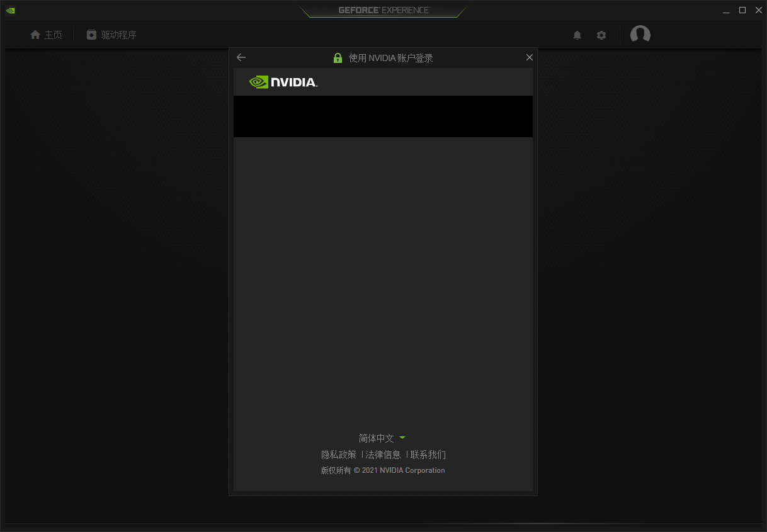Go back with the login dialog arrow

coord(241,57)
